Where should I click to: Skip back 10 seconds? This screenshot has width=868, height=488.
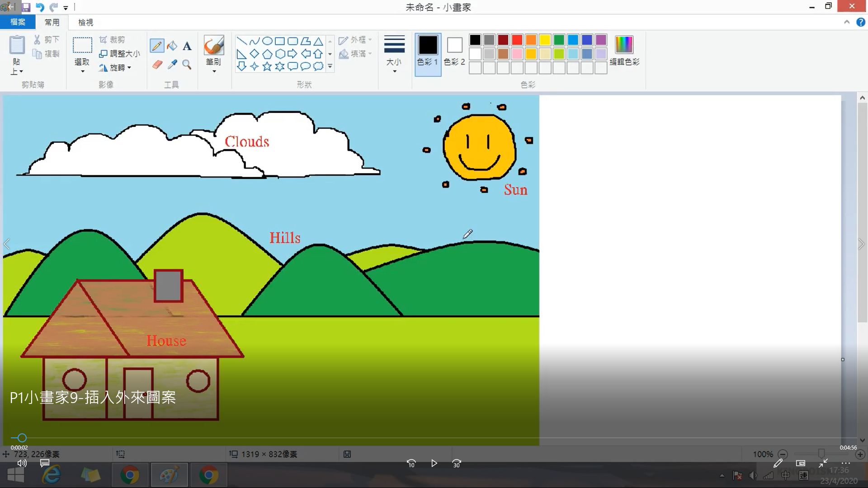pos(411,463)
